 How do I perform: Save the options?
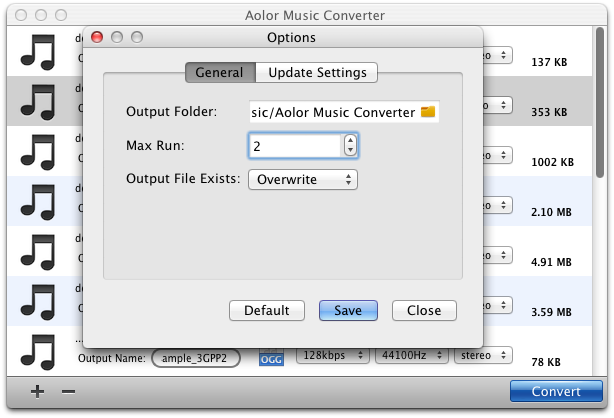coord(348,310)
